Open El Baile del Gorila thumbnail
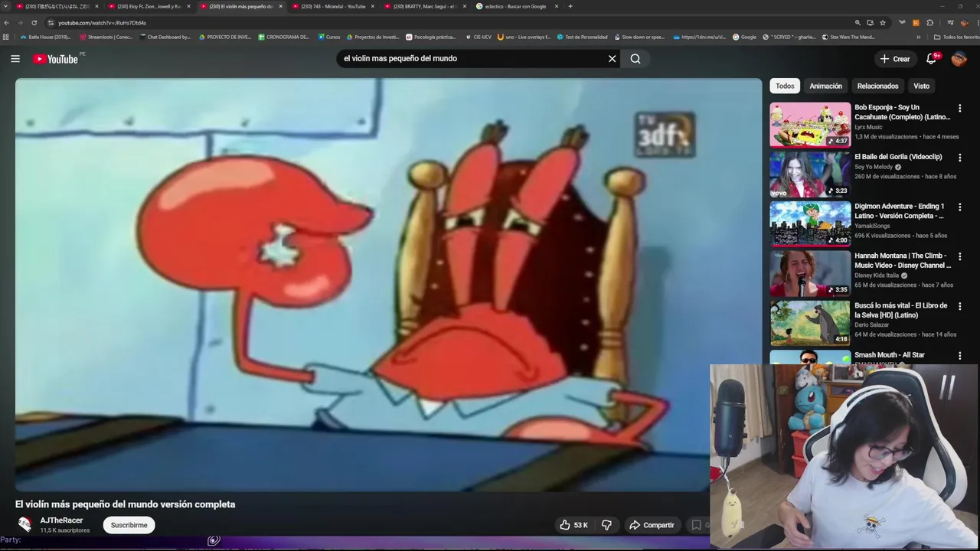The height and width of the screenshot is (551, 980). [810, 174]
